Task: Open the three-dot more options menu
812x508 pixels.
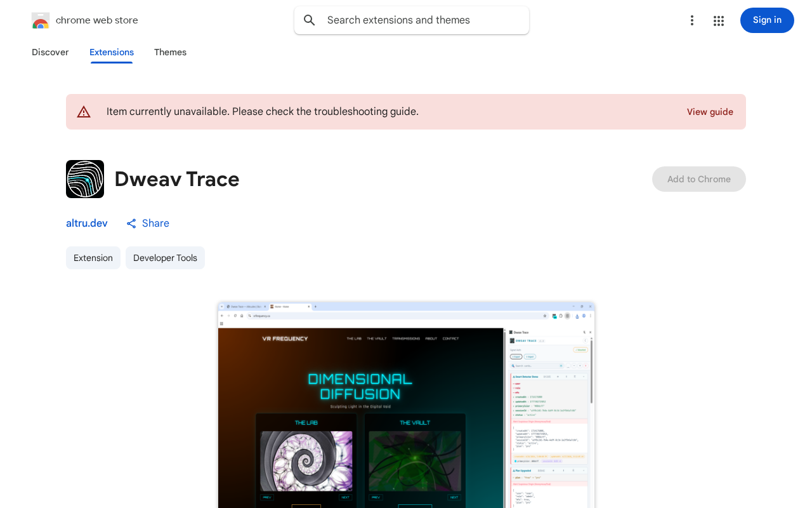Action: click(692, 20)
